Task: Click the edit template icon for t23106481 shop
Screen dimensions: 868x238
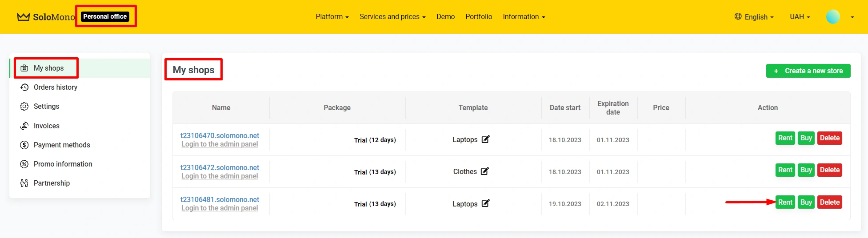Action: 485,203
